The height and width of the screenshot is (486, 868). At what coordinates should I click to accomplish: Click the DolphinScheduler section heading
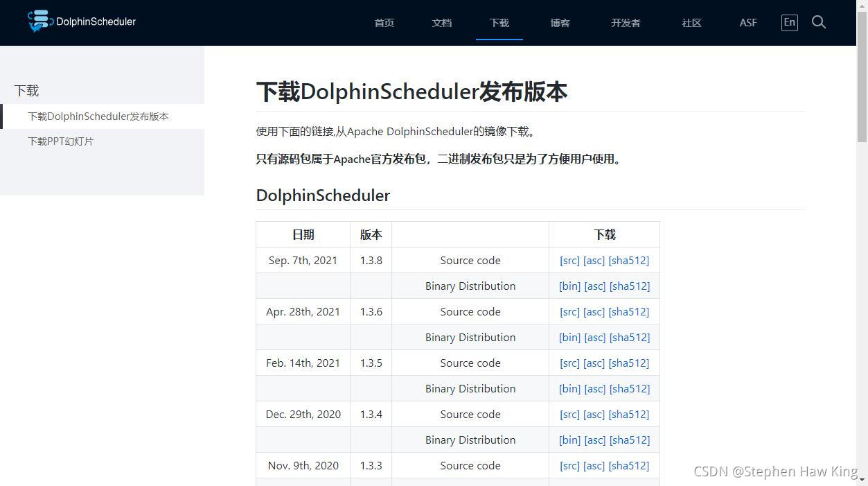click(x=323, y=196)
